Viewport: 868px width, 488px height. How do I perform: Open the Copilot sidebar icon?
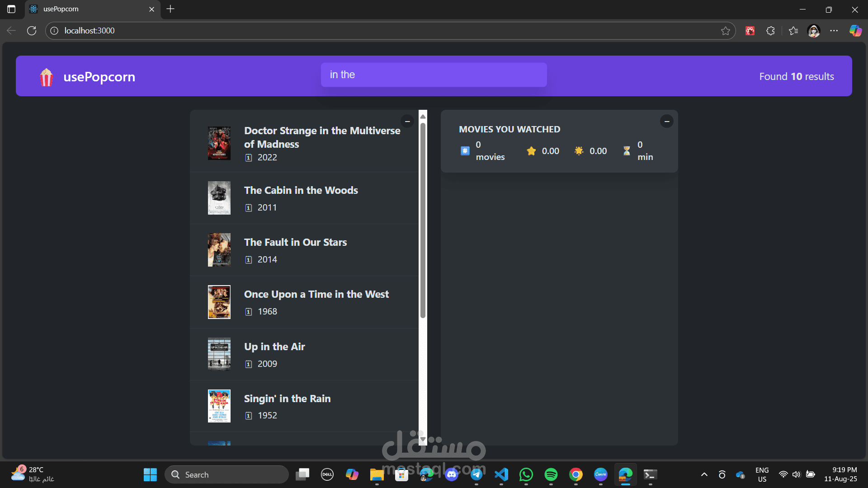click(855, 31)
